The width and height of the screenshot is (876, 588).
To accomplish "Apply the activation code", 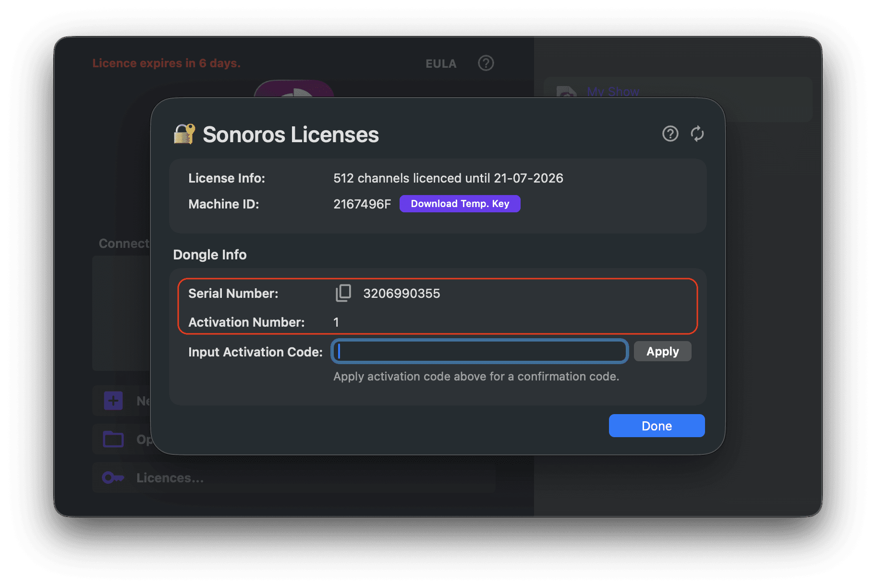I will click(662, 352).
